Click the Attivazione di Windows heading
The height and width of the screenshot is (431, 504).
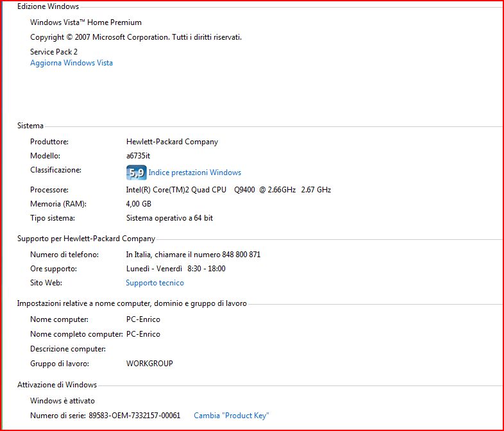57,385
